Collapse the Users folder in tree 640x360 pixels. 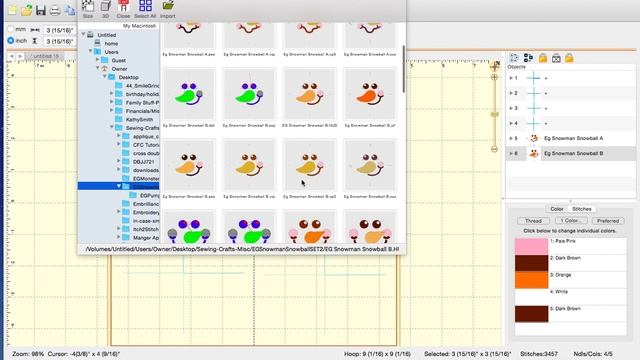click(x=91, y=51)
